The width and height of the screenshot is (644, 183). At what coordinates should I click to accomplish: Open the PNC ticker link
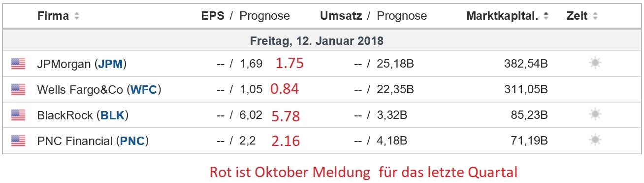pyautogui.click(x=132, y=141)
